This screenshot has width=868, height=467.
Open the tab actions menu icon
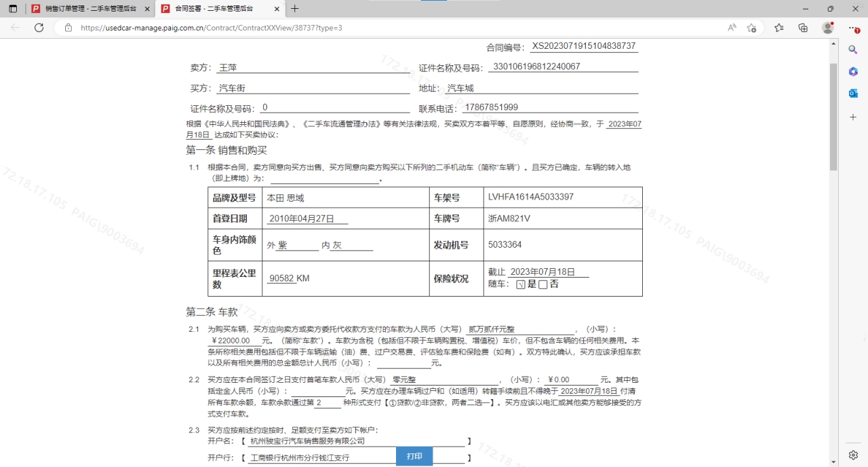13,9
